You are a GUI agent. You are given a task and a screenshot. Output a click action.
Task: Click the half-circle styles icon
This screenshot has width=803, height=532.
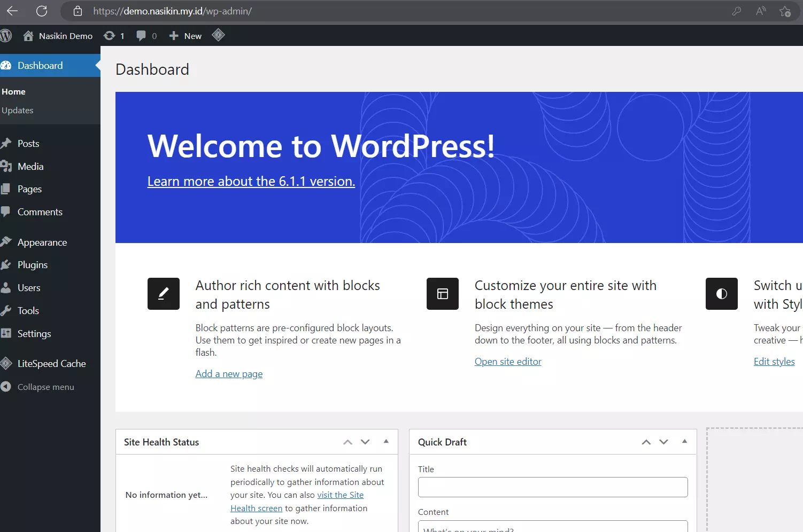pyautogui.click(x=722, y=294)
